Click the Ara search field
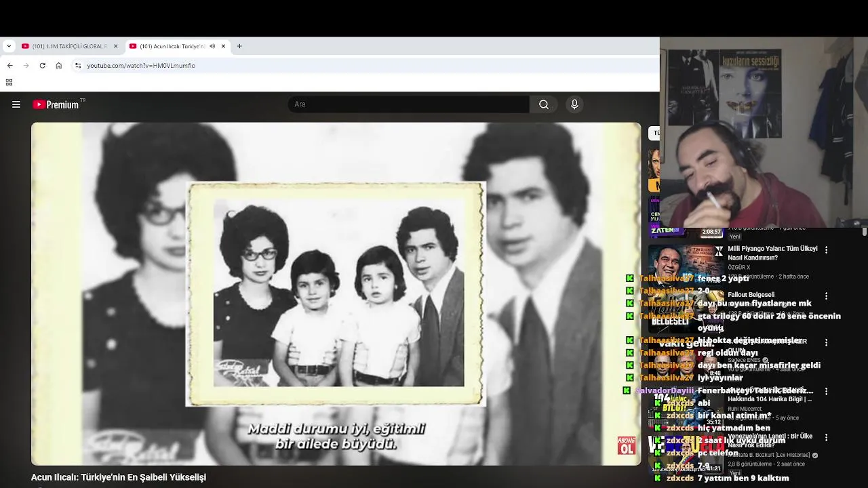Image resolution: width=868 pixels, height=488 pixels. [408, 104]
